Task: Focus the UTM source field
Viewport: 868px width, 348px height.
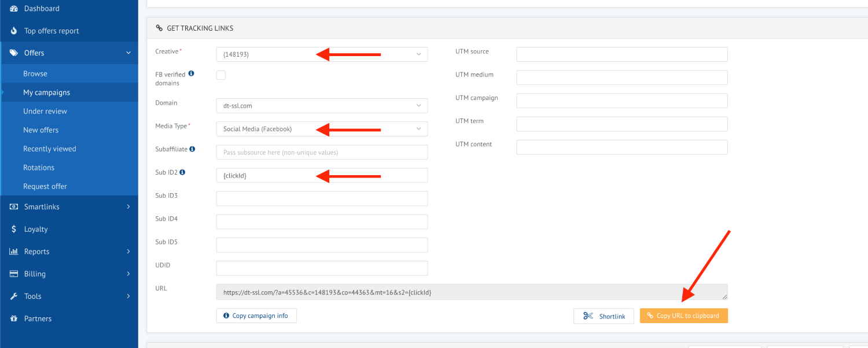Action: click(x=622, y=54)
